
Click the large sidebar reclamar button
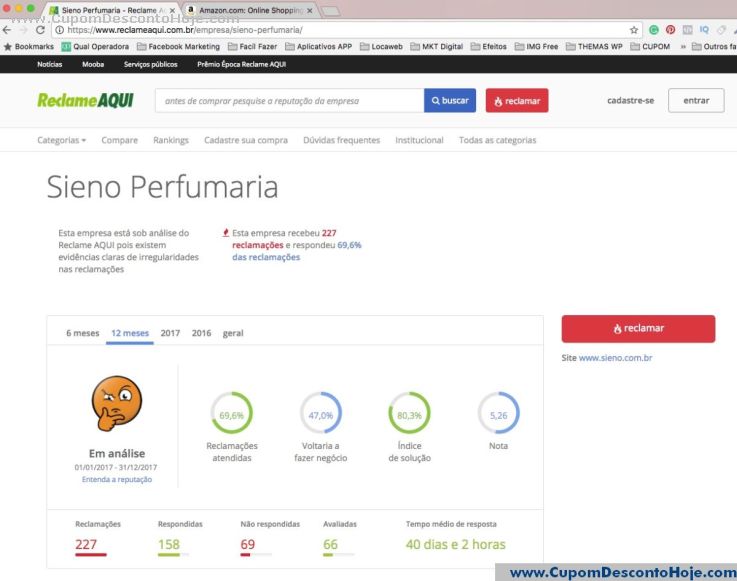tap(638, 329)
